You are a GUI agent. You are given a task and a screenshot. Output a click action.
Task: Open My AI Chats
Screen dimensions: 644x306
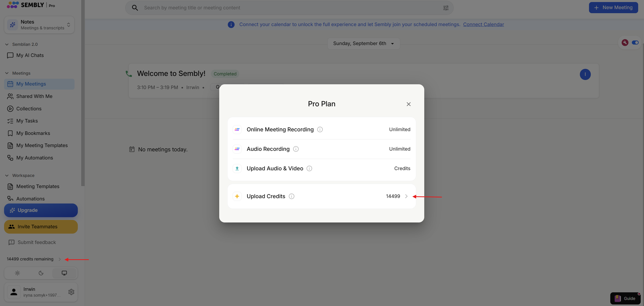pyautogui.click(x=30, y=55)
